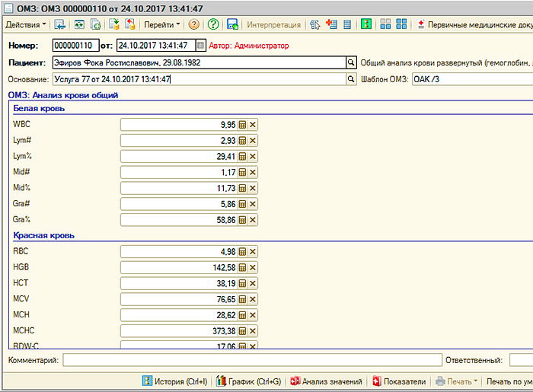This screenshot has height=392, width=533.
Task: Open the Действия dropdown menu
Action: (x=25, y=24)
